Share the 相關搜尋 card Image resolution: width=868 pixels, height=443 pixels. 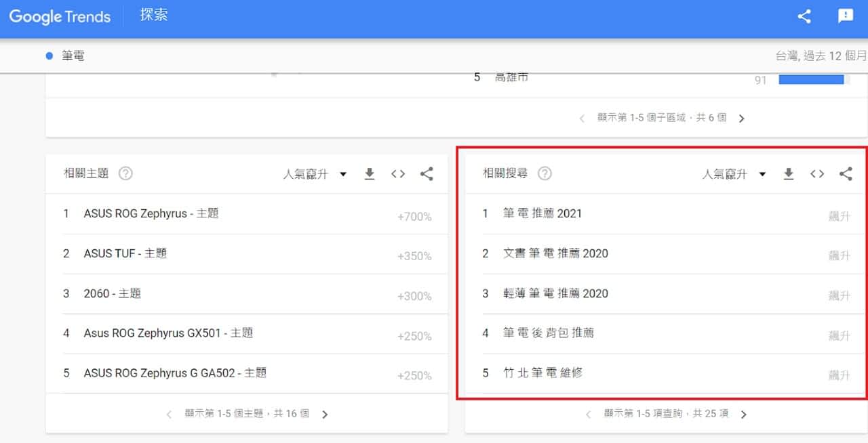[846, 174]
